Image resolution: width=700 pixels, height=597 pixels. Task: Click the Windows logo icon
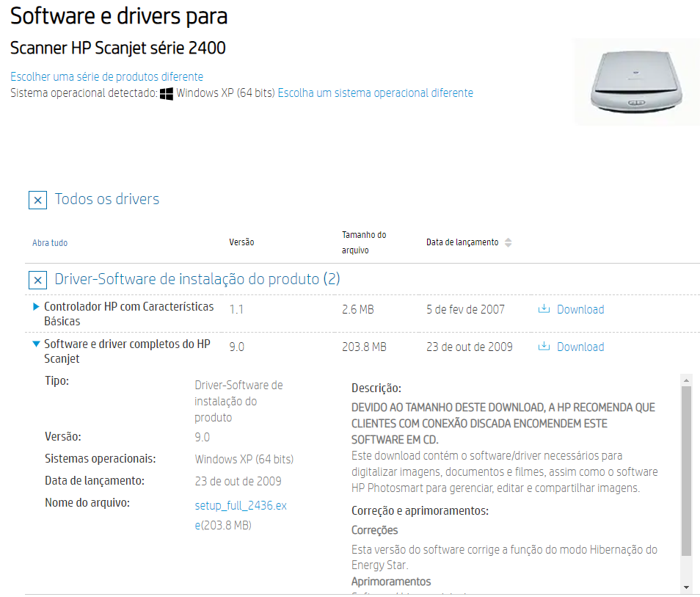click(167, 93)
